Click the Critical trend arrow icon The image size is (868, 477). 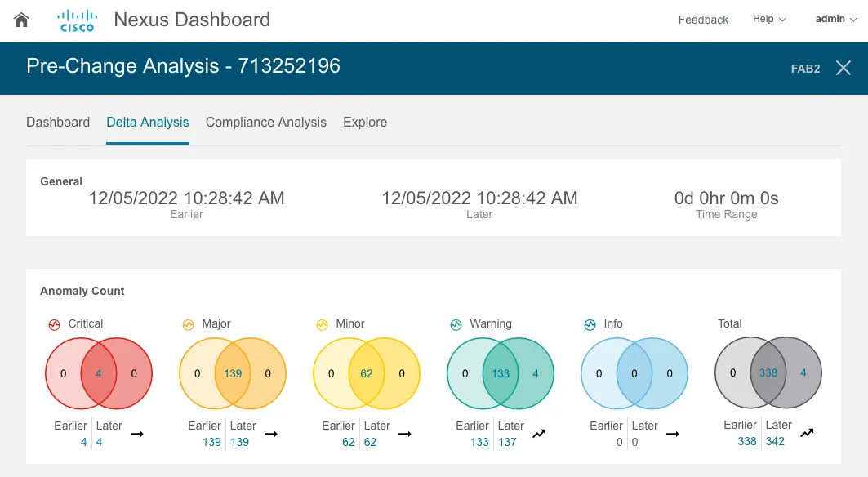click(x=137, y=434)
